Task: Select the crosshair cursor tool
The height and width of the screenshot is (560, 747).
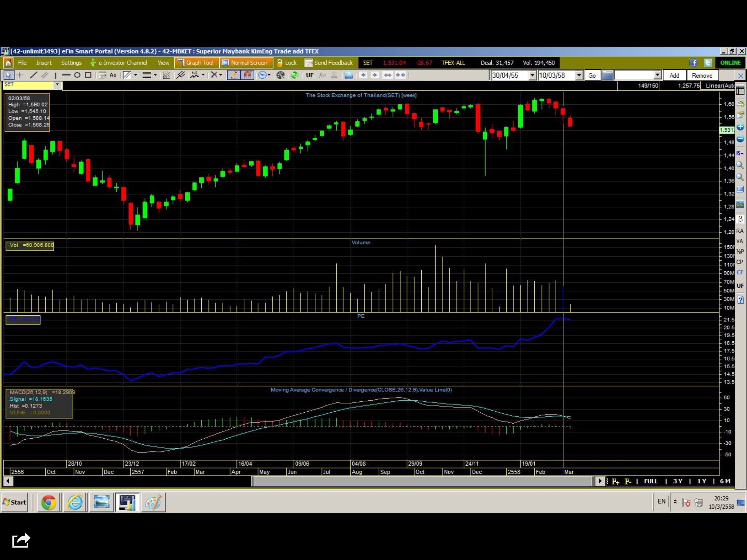Action: pyautogui.click(x=20, y=75)
